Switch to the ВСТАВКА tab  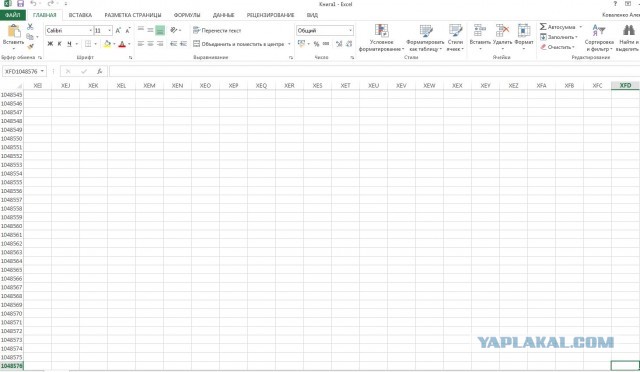pos(80,15)
